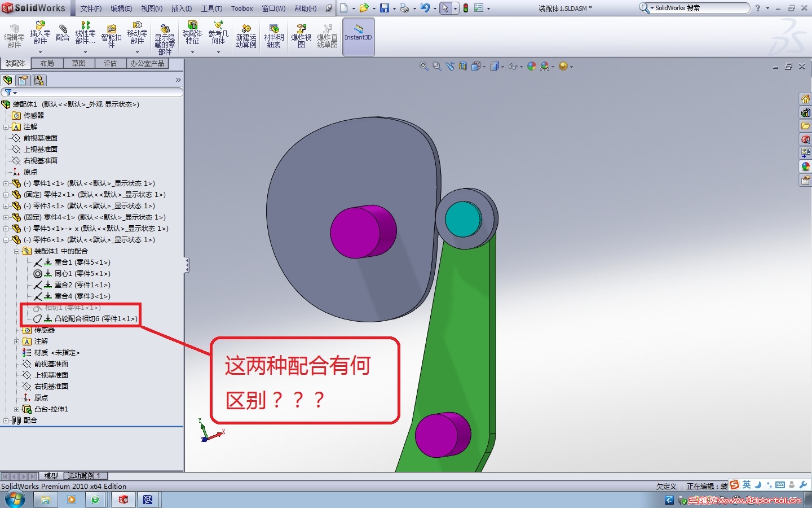
Task: Click 显示隐藏的零部件 tool
Action: [x=165, y=40]
